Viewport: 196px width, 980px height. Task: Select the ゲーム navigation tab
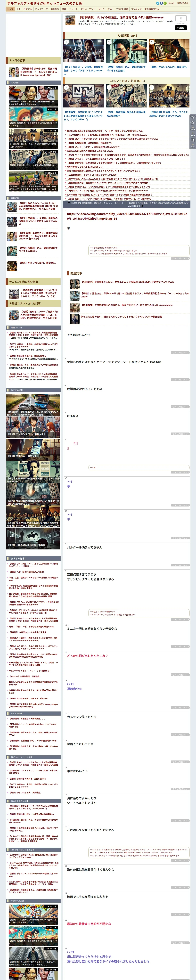pyautogui.click(x=101, y=9)
